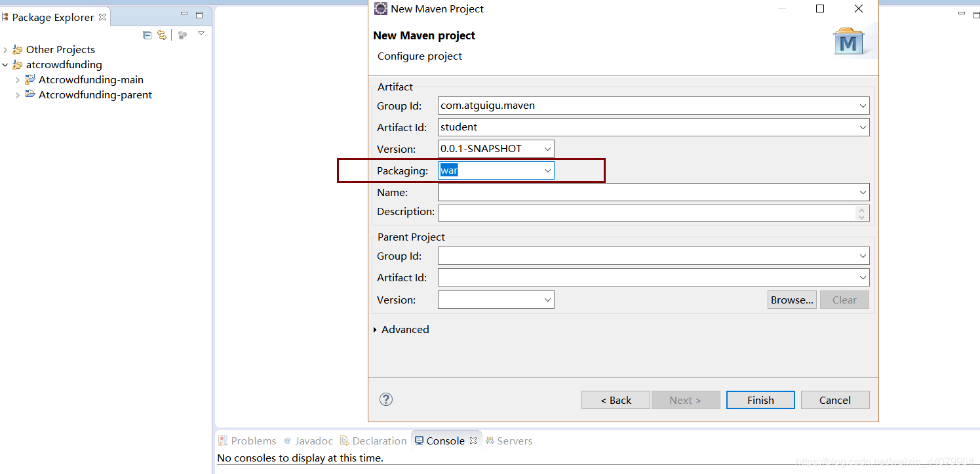The image size is (980, 474).
Task: Minimize the editor area
Action: pyautogui.click(x=962, y=14)
